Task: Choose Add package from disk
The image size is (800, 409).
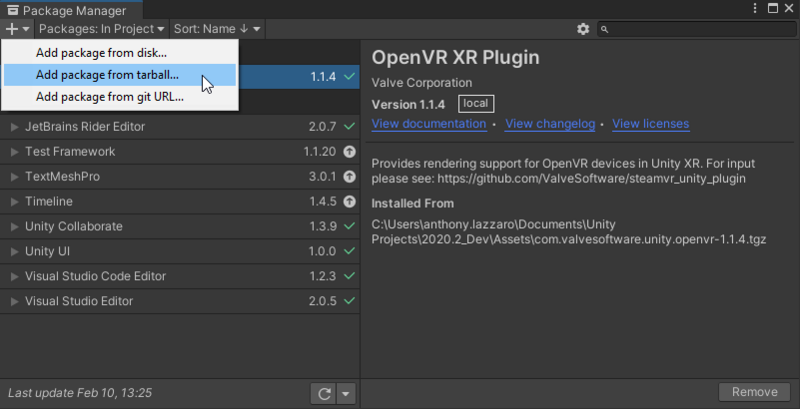Action: [101, 52]
